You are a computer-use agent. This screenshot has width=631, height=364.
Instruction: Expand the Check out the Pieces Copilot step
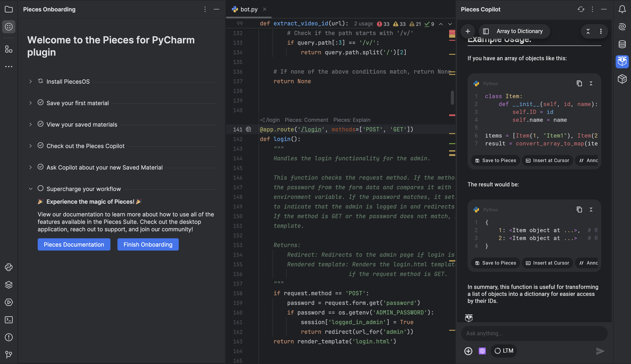(x=30, y=146)
